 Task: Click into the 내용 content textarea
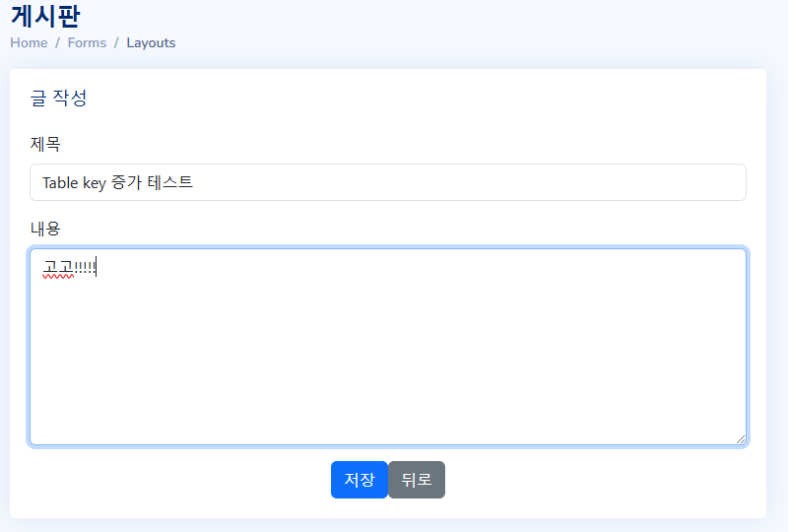388,347
